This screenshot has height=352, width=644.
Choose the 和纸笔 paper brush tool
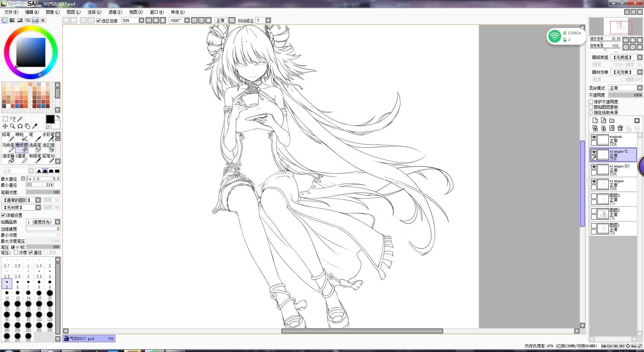click(35, 158)
